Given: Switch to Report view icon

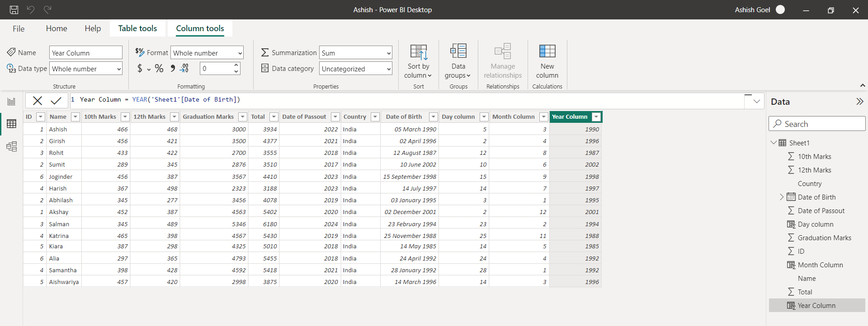Looking at the screenshot, I should pos(12,102).
